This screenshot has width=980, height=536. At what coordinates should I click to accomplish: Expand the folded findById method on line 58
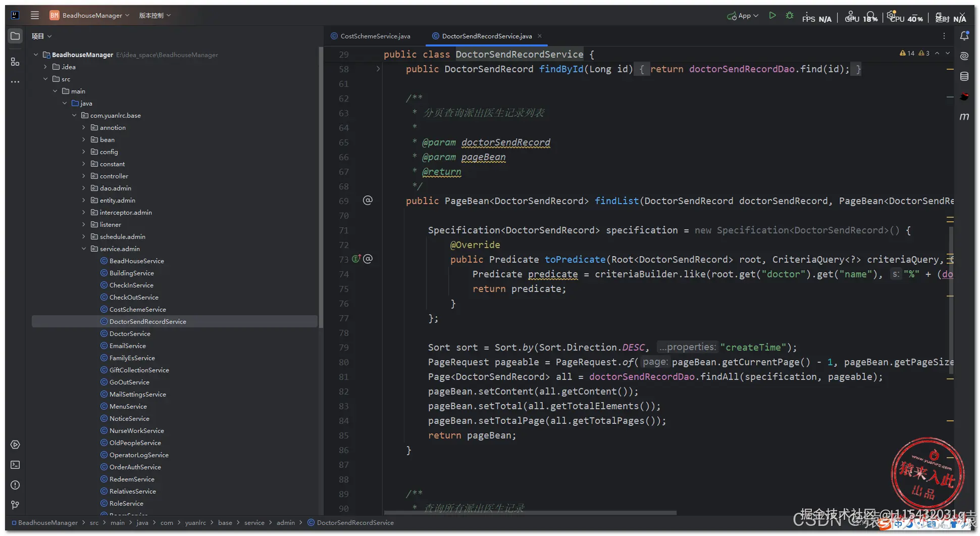coord(378,69)
